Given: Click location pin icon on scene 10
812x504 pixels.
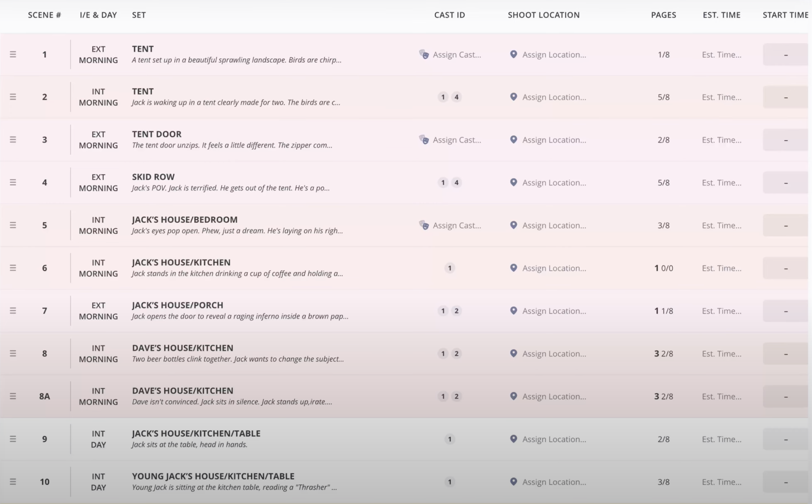Looking at the screenshot, I should pyautogui.click(x=514, y=481).
